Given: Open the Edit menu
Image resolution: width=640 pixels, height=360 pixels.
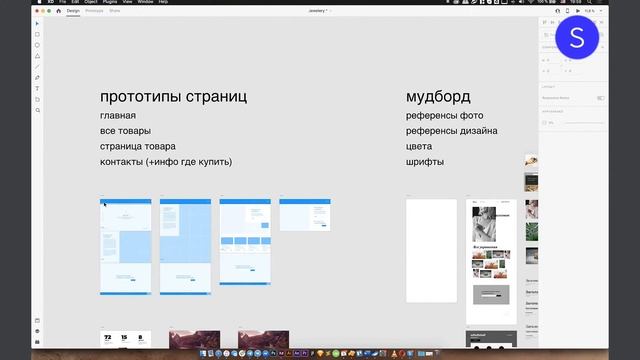Looking at the screenshot, I should [x=75, y=2].
